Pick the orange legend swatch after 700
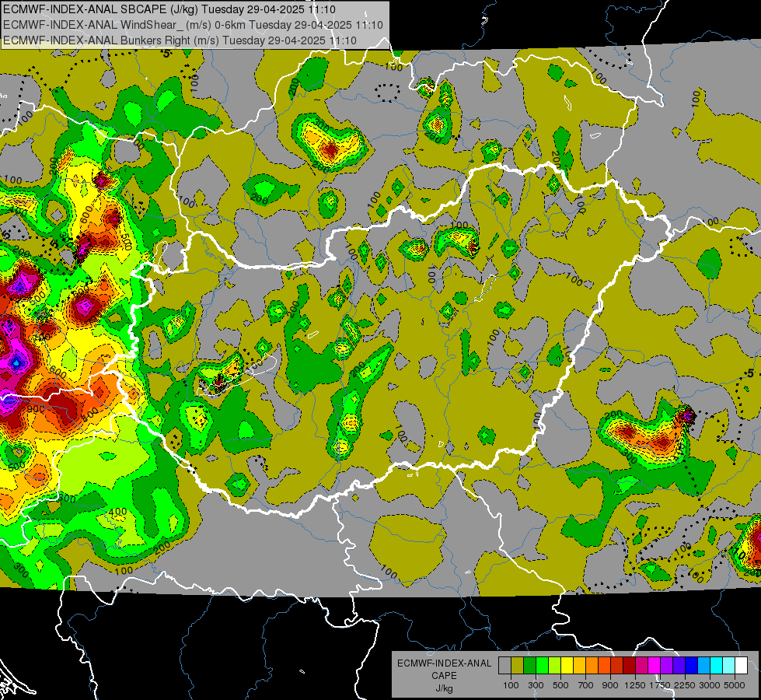Screen dimensions: 761x700 (592, 666)
